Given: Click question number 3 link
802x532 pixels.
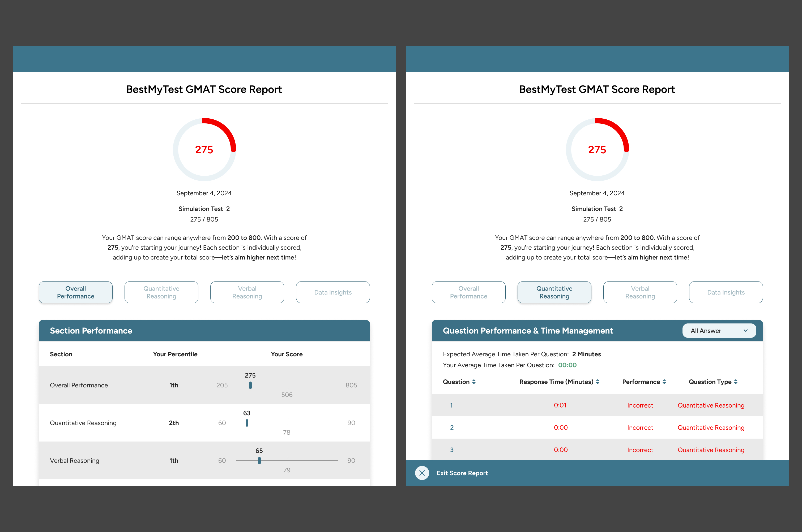Looking at the screenshot, I should (x=452, y=450).
